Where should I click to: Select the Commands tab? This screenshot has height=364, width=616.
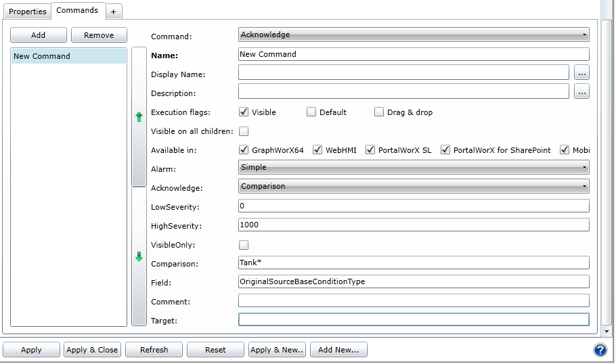77,11
